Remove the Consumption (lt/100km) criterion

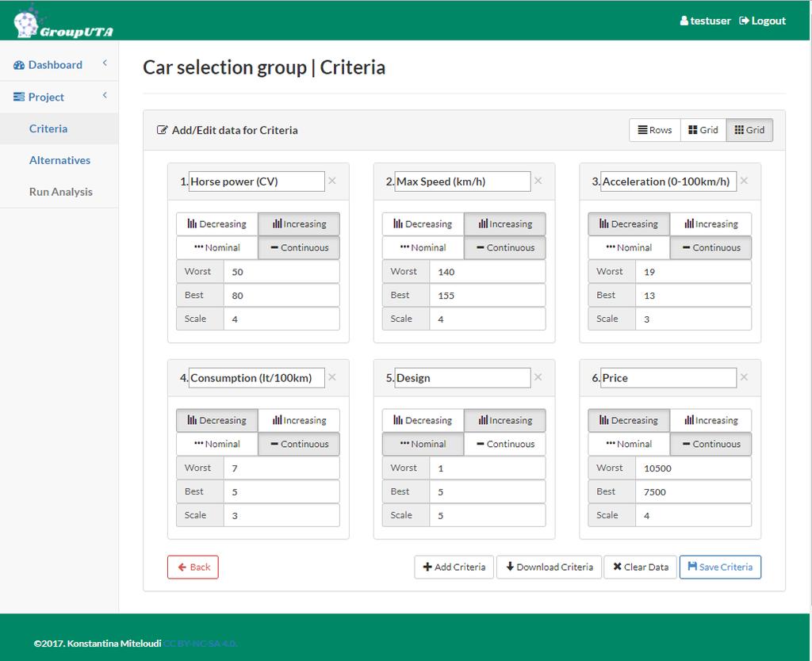click(x=332, y=376)
